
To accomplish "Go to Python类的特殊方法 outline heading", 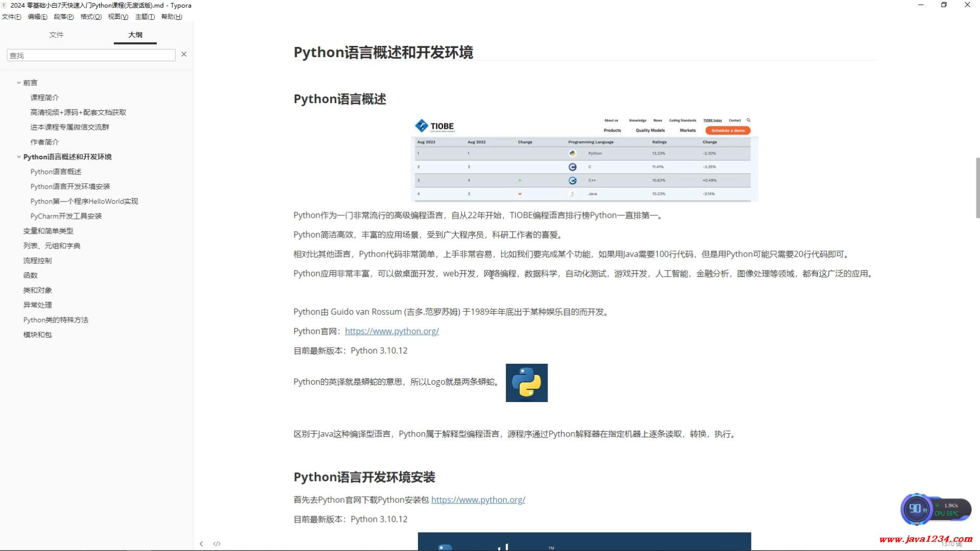I will (56, 320).
